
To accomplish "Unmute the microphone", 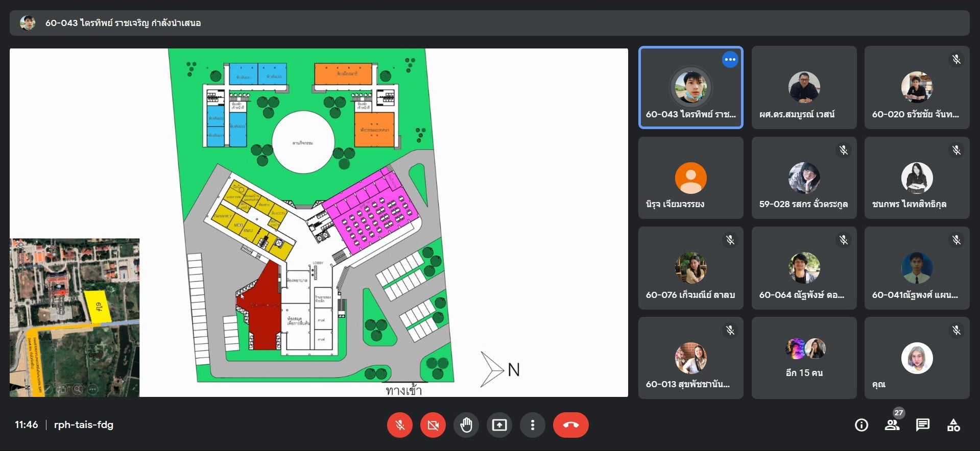I will (x=400, y=425).
